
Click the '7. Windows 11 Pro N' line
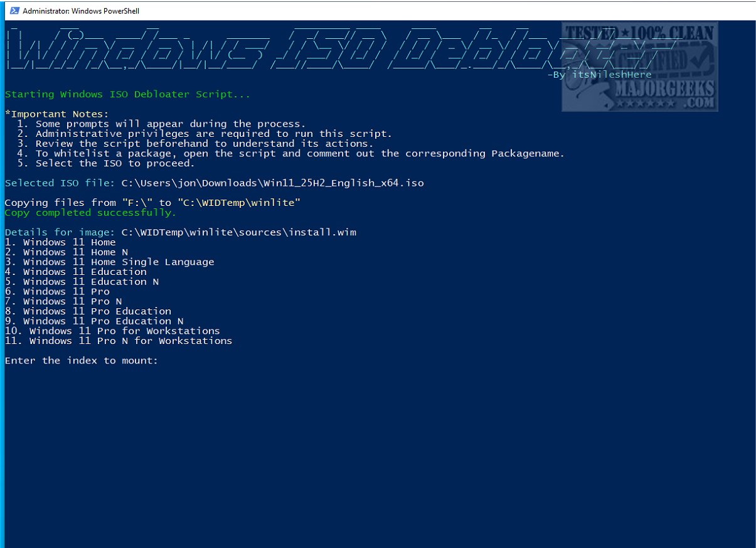click(x=63, y=301)
